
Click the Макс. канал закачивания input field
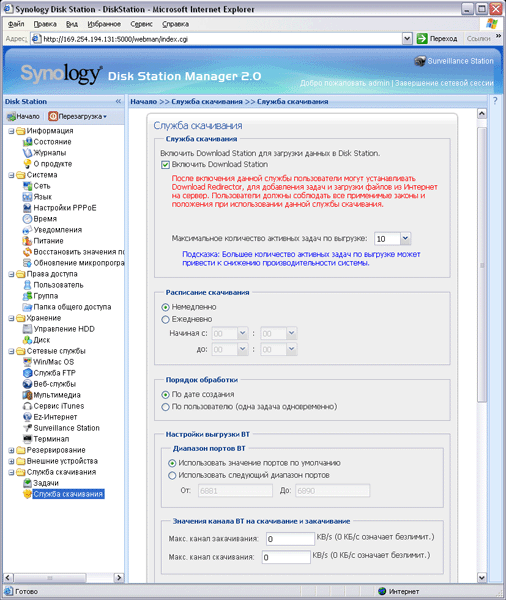(x=290, y=539)
